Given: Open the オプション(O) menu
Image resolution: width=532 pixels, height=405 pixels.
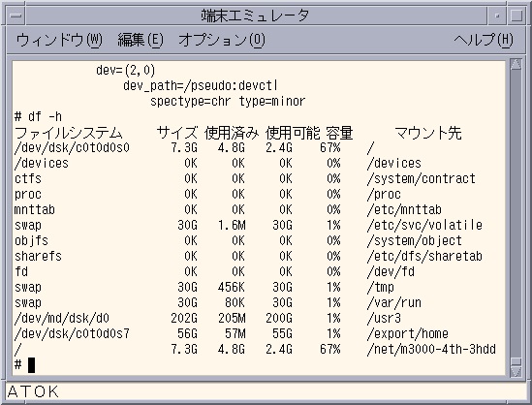Looking at the screenshot, I should [x=222, y=41].
